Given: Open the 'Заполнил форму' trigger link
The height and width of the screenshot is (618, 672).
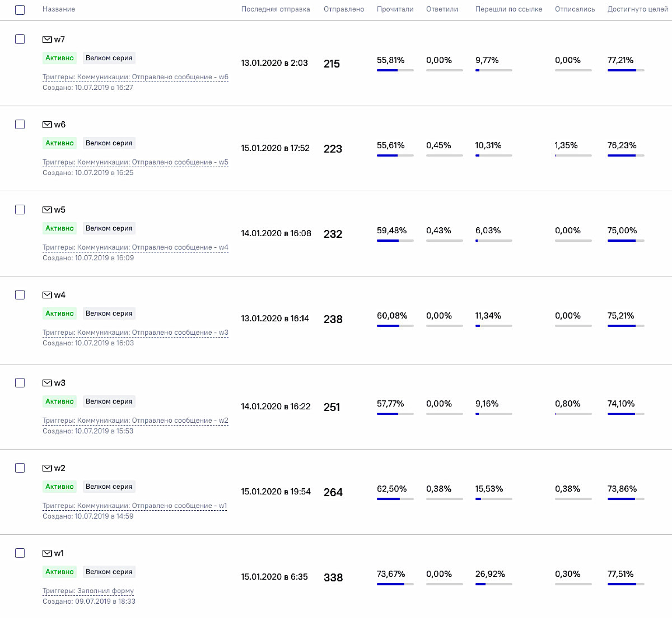Looking at the screenshot, I should (88, 591).
